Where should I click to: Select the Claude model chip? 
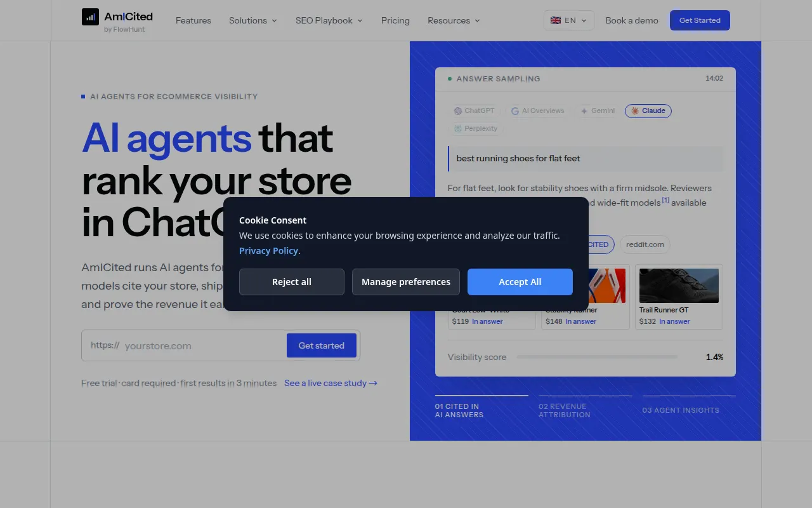(x=648, y=110)
